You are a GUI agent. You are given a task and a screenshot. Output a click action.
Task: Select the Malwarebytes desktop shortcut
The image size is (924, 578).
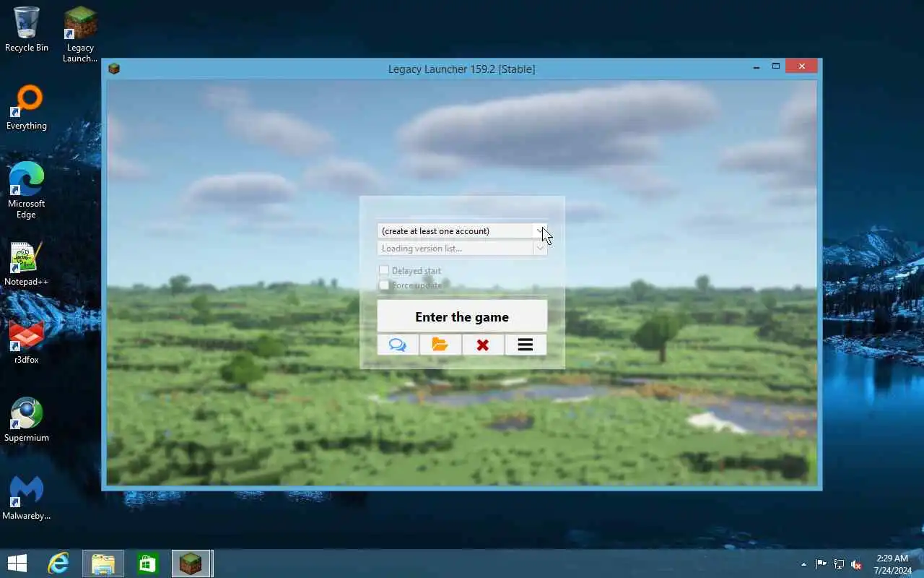click(27, 499)
